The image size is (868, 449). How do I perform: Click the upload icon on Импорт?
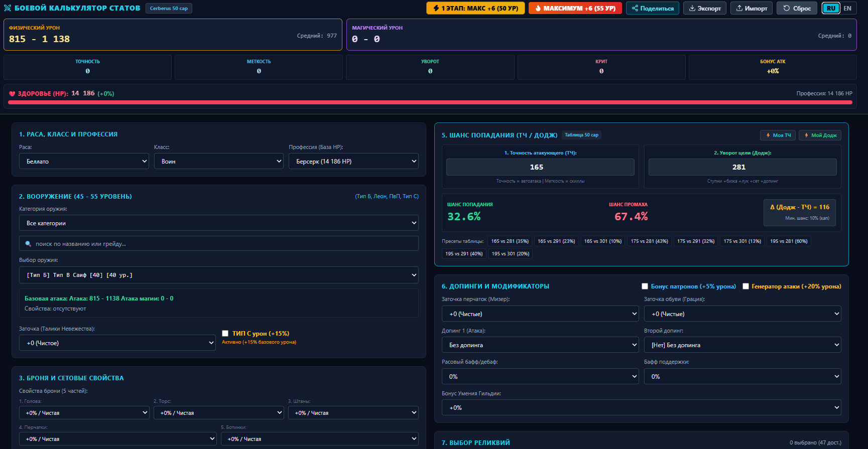(x=739, y=8)
